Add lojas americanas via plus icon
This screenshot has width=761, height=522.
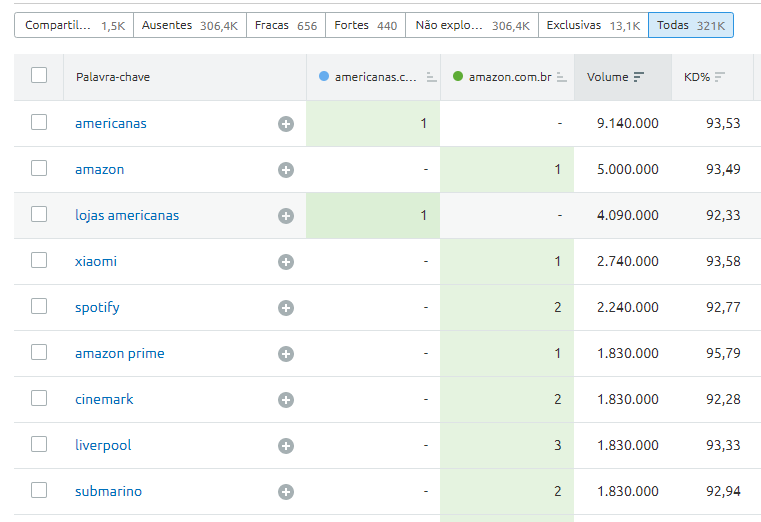pos(286,216)
